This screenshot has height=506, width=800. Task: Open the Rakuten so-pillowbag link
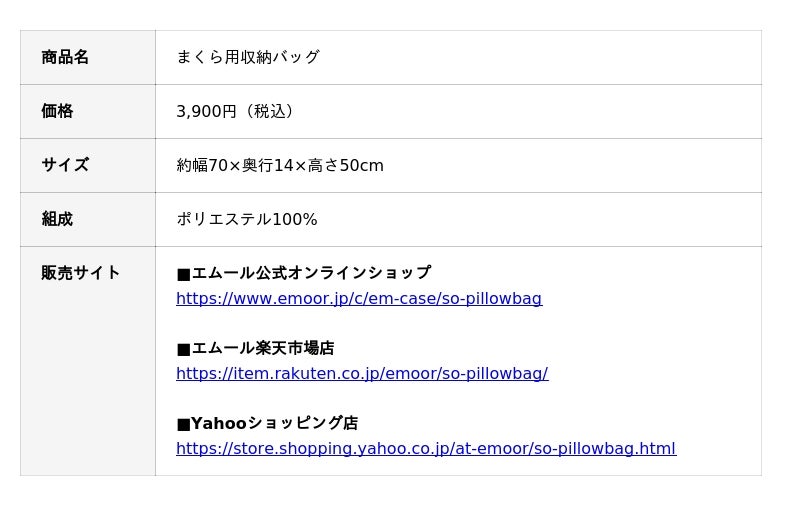coord(362,373)
